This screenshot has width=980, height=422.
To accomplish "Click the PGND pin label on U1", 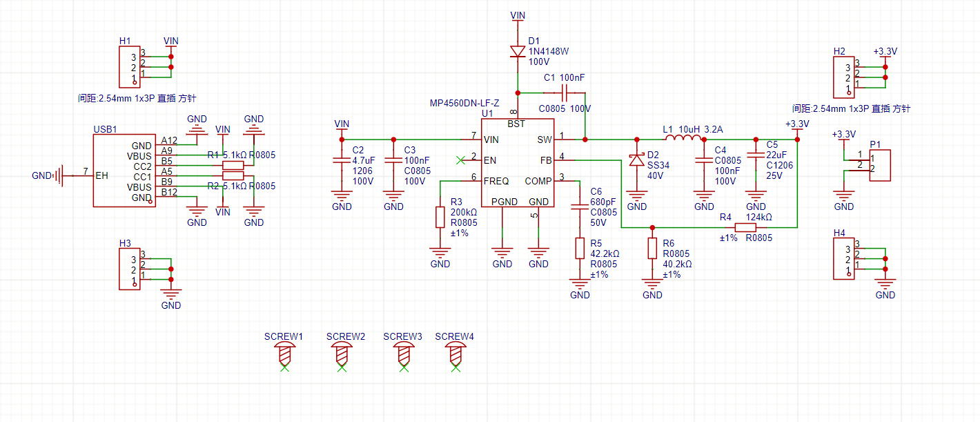I will 504,202.
